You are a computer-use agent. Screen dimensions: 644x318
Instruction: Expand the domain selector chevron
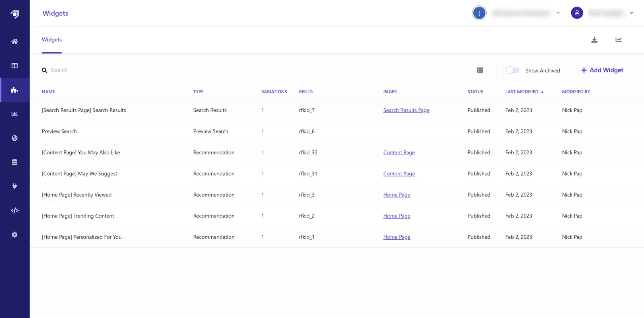pyautogui.click(x=558, y=13)
